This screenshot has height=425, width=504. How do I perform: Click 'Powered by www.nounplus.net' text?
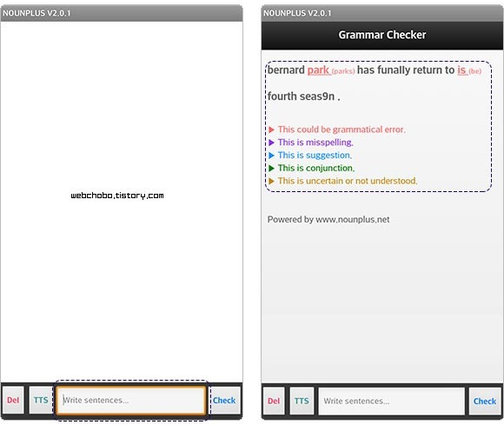click(328, 219)
